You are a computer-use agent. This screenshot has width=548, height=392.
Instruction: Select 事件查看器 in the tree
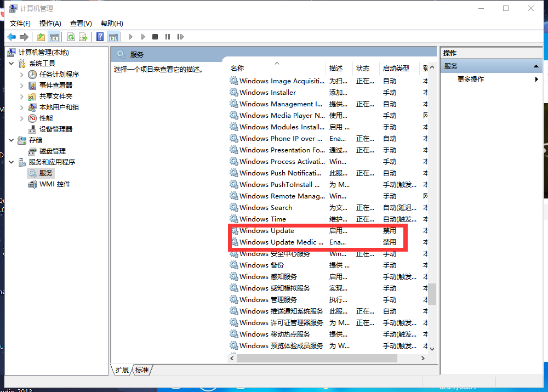[x=56, y=86]
